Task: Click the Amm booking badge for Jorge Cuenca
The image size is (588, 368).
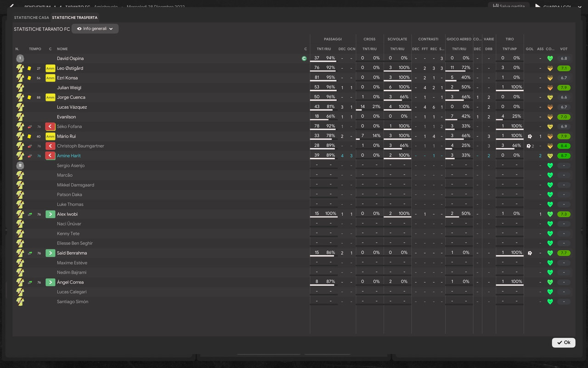Action: (x=50, y=98)
